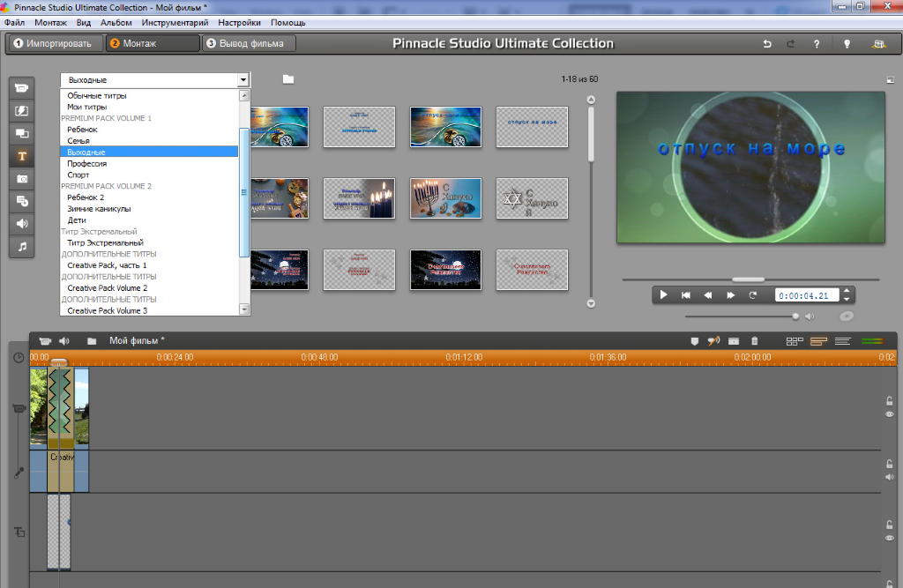The image size is (903, 588).
Task: Toggle video track eye visibility
Action: 889,414
